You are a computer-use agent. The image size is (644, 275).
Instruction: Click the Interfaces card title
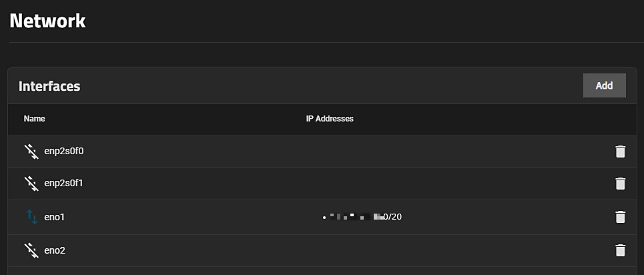coord(49,86)
